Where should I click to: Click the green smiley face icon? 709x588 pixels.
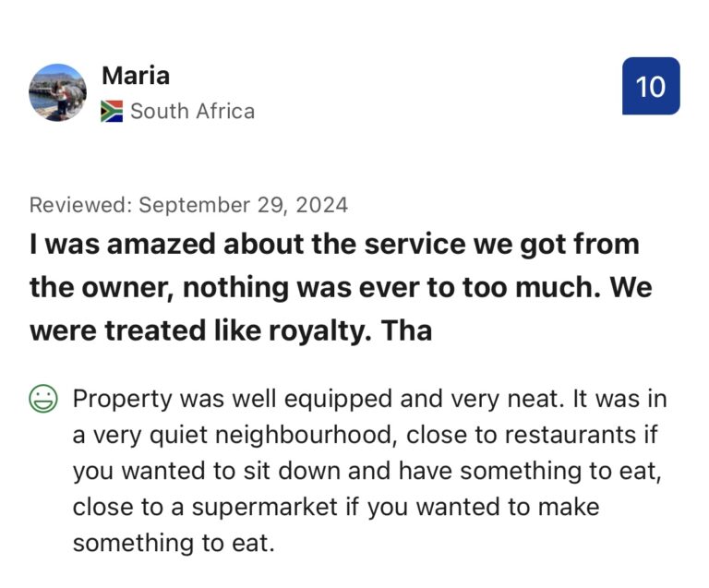(x=42, y=400)
